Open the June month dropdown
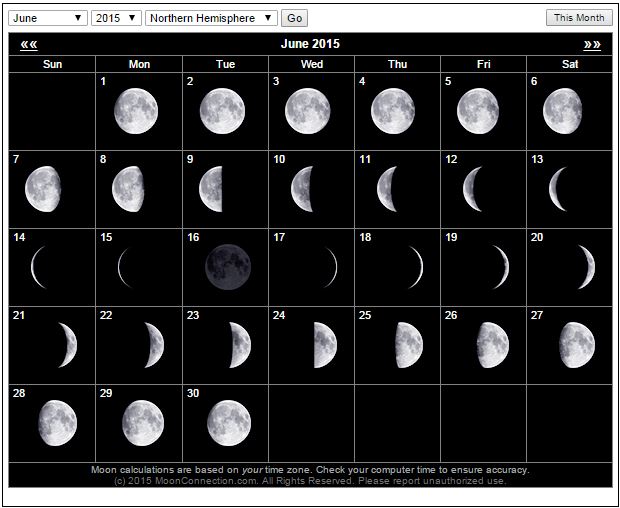 pyautogui.click(x=48, y=18)
